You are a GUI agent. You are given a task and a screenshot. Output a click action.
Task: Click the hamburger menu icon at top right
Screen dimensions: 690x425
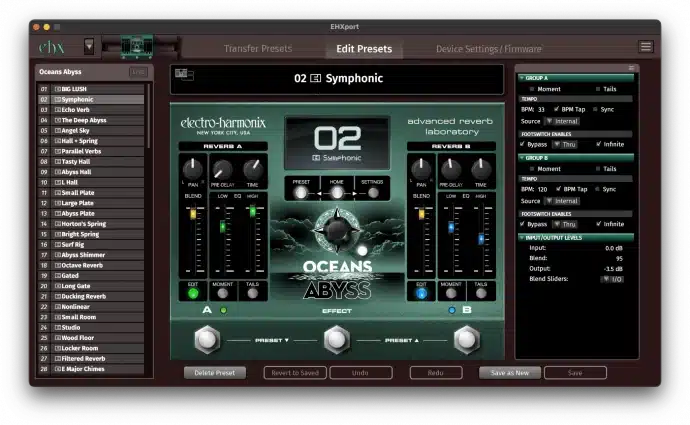(x=646, y=47)
